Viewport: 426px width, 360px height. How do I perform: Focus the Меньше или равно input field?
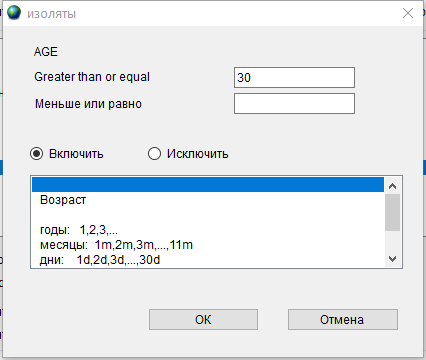click(x=294, y=104)
